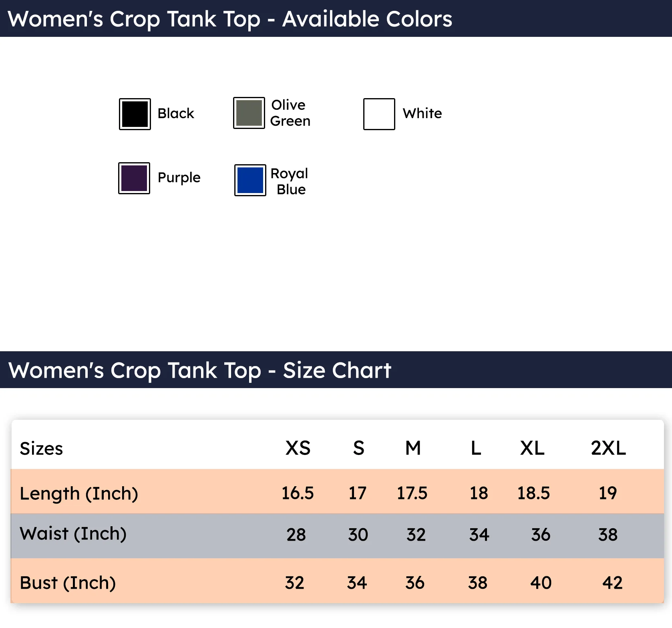672x628 pixels.
Task: Click the Black color label
Action: pyautogui.click(x=176, y=113)
